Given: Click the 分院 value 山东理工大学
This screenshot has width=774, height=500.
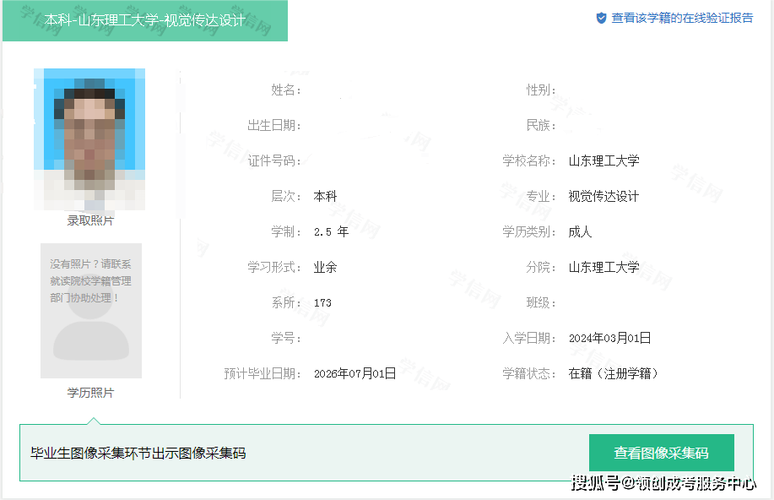Looking at the screenshot, I should click(604, 268).
